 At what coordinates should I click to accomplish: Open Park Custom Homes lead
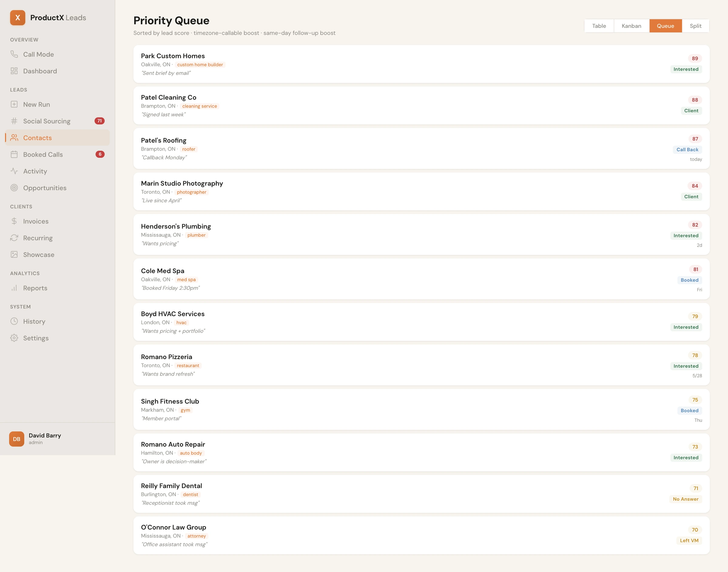coord(421,64)
